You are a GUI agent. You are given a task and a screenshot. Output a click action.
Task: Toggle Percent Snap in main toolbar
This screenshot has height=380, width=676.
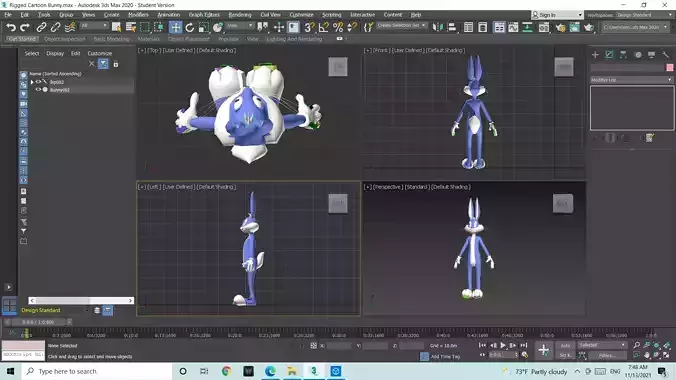pyautogui.click(x=338, y=28)
